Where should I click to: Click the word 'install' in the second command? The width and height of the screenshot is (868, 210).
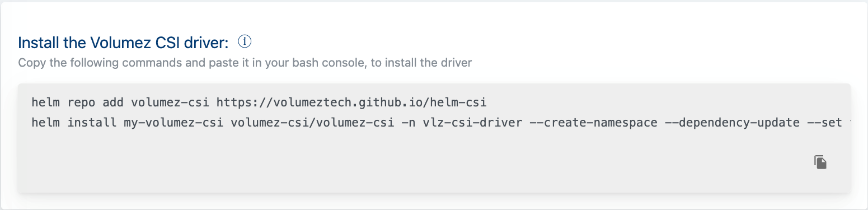pyautogui.click(x=92, y=123)
